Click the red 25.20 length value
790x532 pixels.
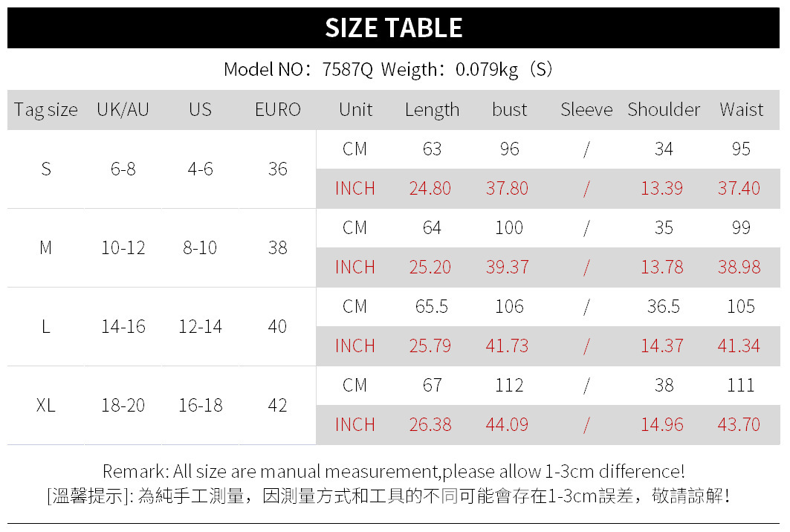(430, 267)
